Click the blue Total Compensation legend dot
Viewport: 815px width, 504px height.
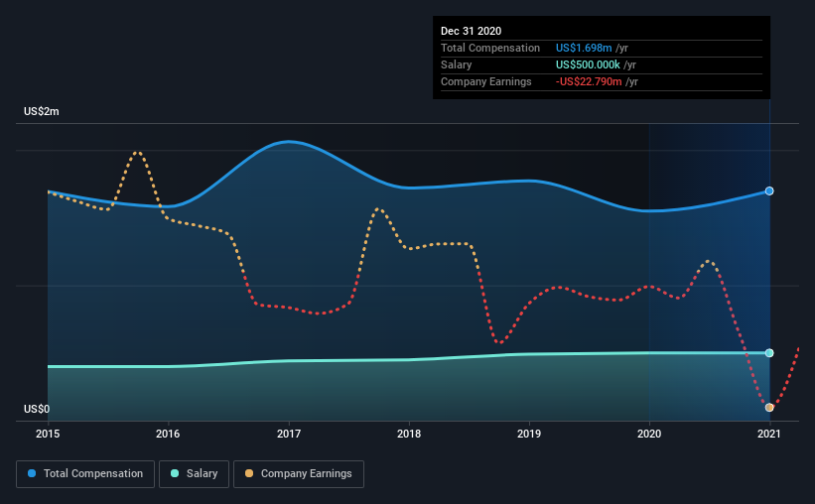32,473
